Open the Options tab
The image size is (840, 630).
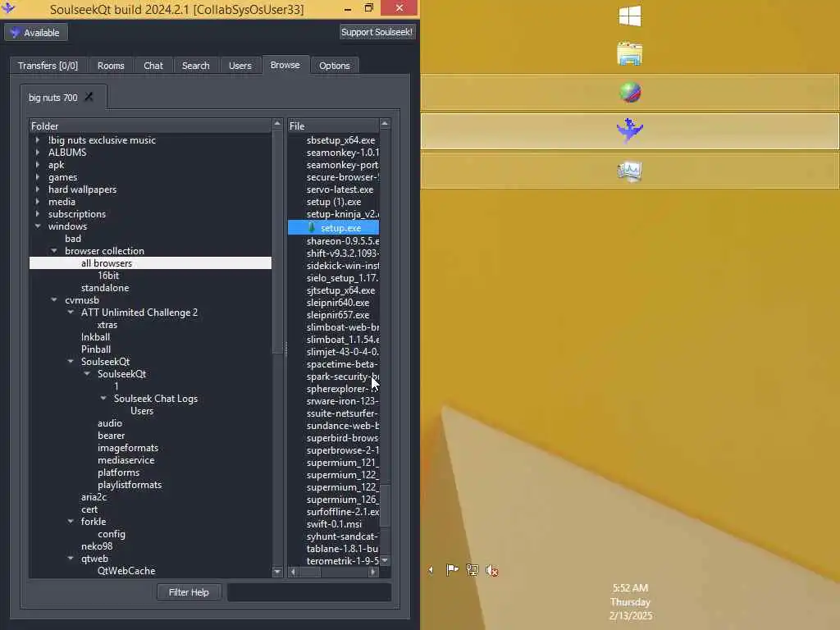point(335,66)
